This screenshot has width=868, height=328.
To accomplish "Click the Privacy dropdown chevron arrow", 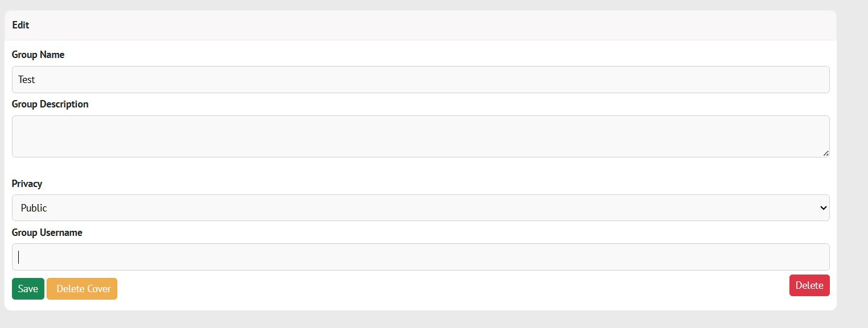I will point(822,207).
